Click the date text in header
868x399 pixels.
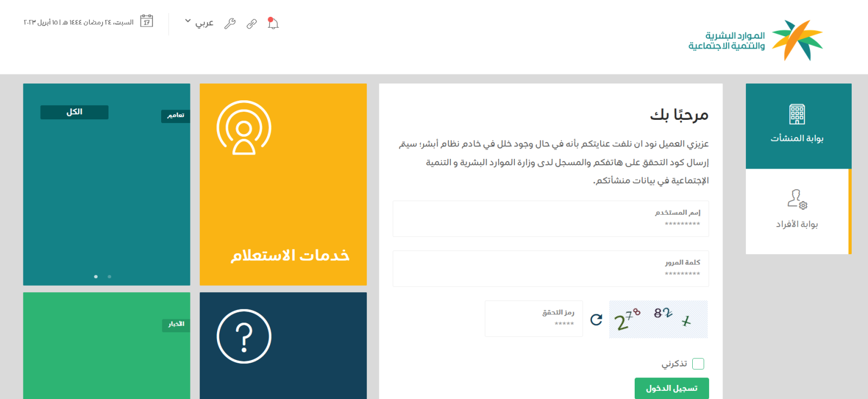(79, 22)
